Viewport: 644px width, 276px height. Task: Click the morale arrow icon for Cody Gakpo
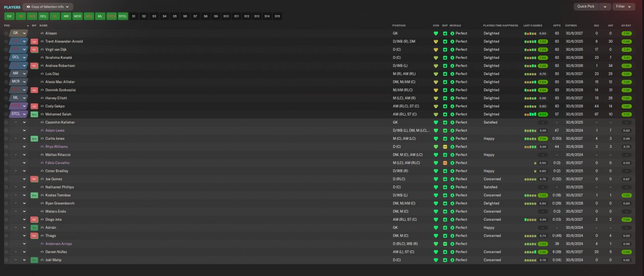(452, 106)
